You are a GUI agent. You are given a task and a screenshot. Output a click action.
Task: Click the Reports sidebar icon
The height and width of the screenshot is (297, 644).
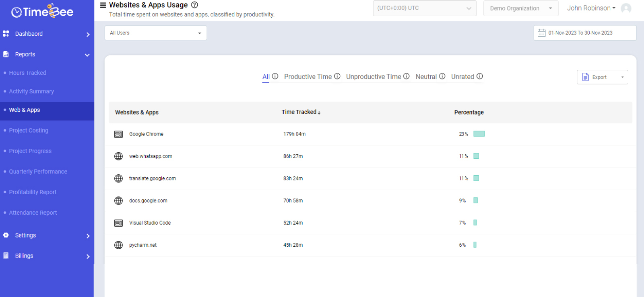pos(6,54)
